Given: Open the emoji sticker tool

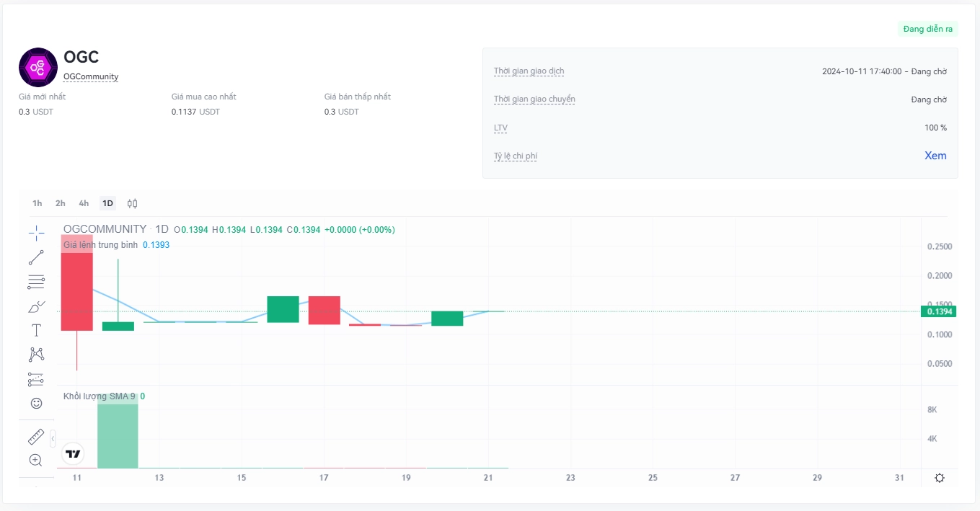Looking at the screenshot, I should tap(36, 403).
